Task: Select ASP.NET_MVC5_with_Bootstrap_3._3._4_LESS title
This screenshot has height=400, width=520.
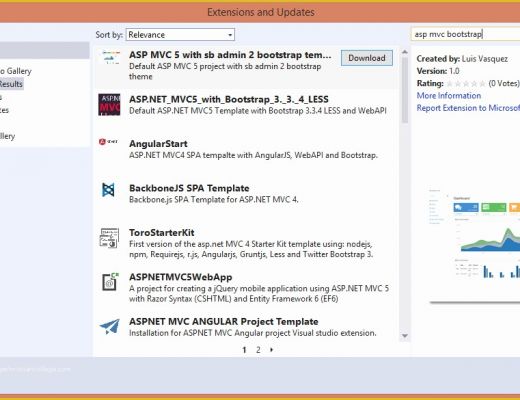Action: pos(229,99)
